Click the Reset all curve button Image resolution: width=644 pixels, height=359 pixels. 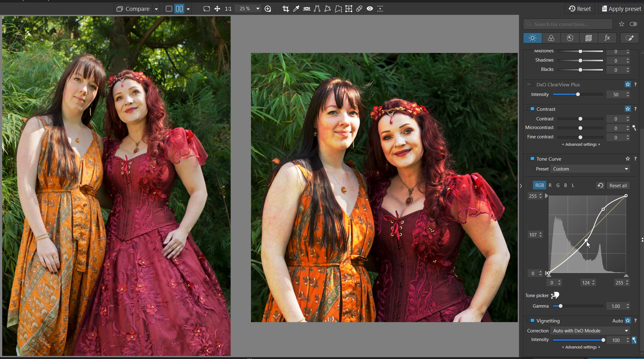(618, 186)
